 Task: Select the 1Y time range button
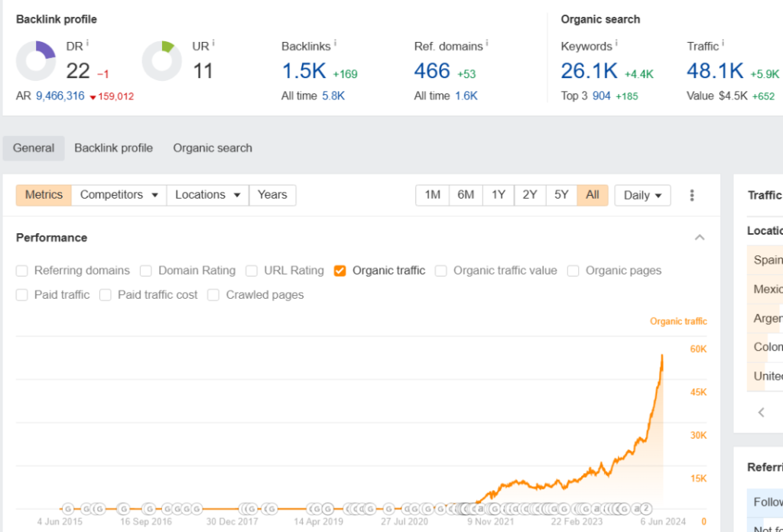498,195
